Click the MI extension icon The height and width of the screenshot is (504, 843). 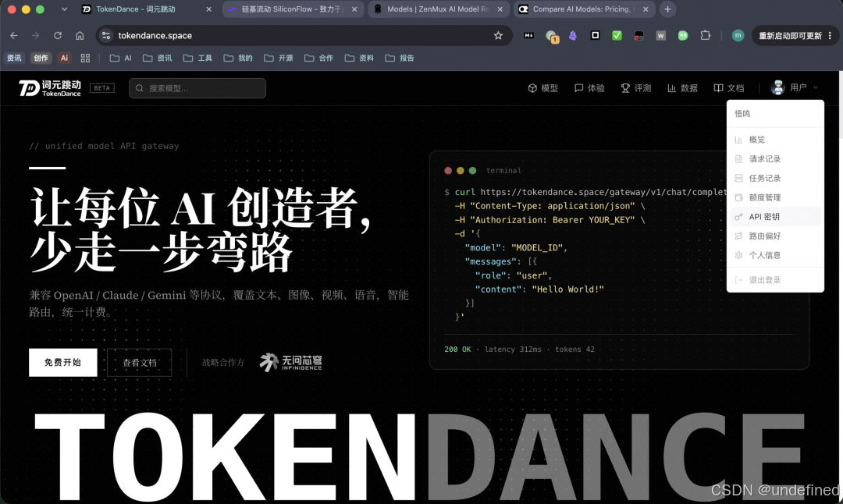pyautogui.click(x=529, y=35)
